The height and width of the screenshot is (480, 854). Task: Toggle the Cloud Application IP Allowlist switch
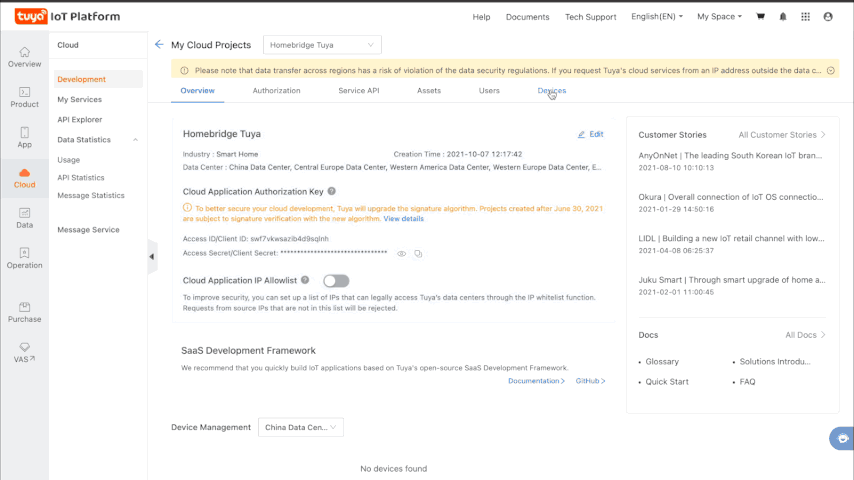click(x=336, y=281)
